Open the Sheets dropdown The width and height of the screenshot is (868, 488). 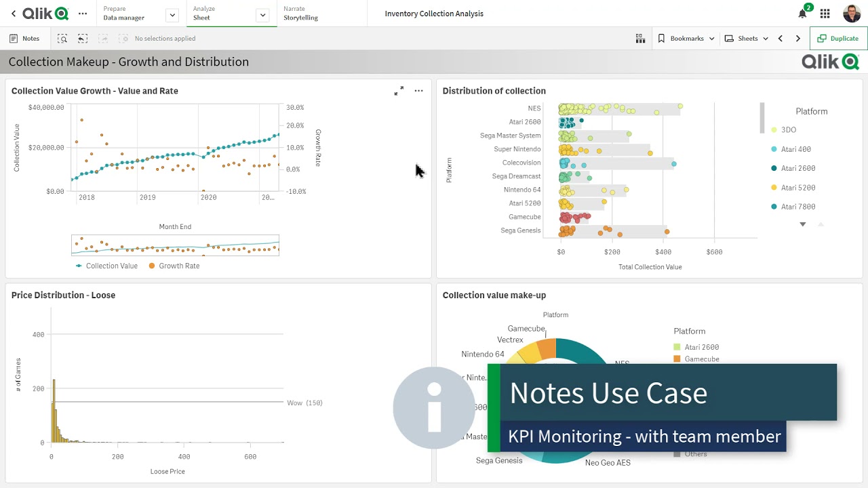[747, 39]
